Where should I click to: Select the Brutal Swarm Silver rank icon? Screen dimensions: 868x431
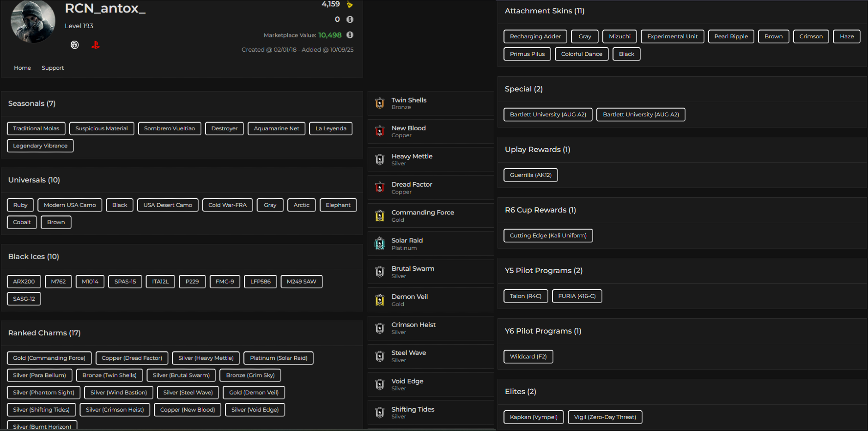(380, 272)
